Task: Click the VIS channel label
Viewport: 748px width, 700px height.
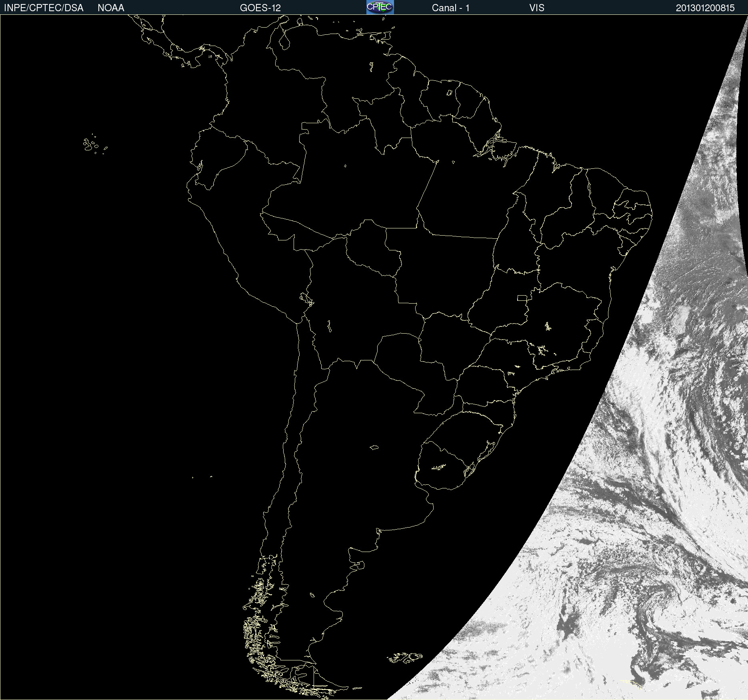Action: tap(536, 8)
